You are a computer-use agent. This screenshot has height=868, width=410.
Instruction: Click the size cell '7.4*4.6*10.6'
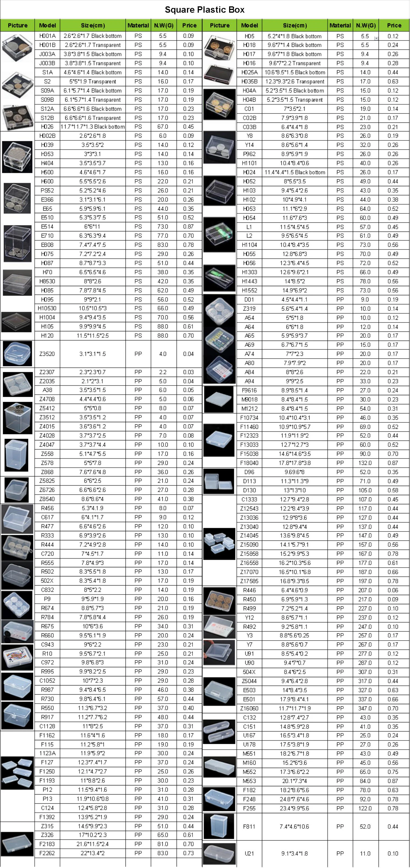click(295, 826)
